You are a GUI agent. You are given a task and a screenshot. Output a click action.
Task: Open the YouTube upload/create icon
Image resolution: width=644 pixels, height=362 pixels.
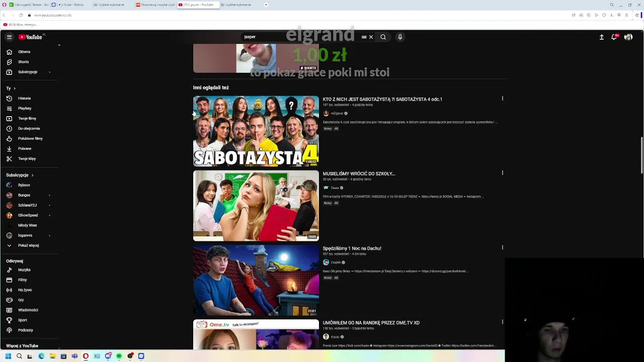click(x=601, y=37)
